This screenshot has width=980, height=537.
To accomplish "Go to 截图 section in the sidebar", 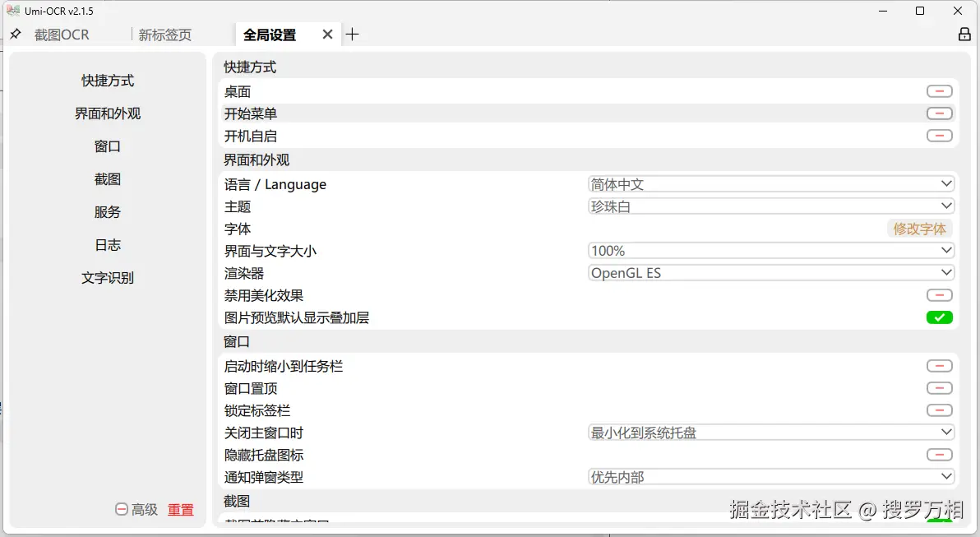I will coord(108,179).
